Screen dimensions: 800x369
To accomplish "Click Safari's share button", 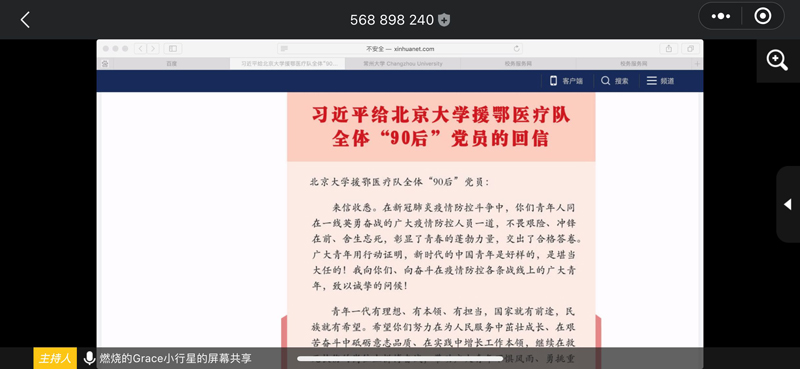I will click(668, 48).
